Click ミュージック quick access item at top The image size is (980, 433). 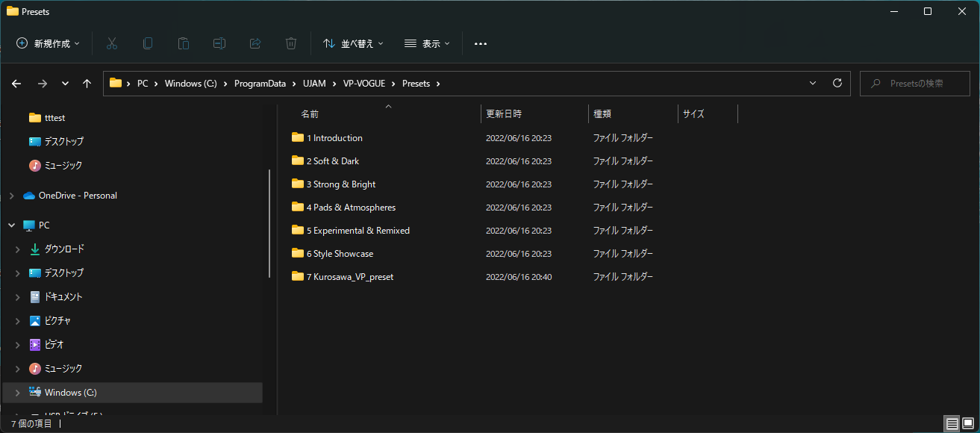point(63,166)
